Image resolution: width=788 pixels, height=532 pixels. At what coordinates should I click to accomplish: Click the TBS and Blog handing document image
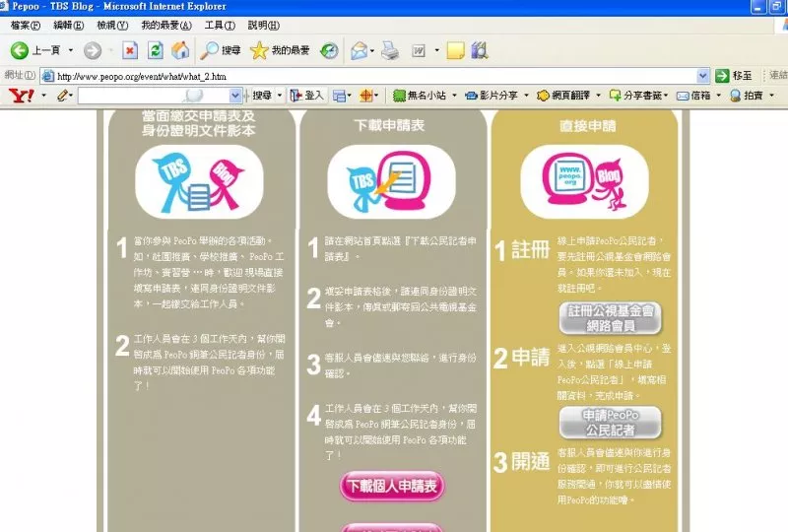click(x=200, y=181)
